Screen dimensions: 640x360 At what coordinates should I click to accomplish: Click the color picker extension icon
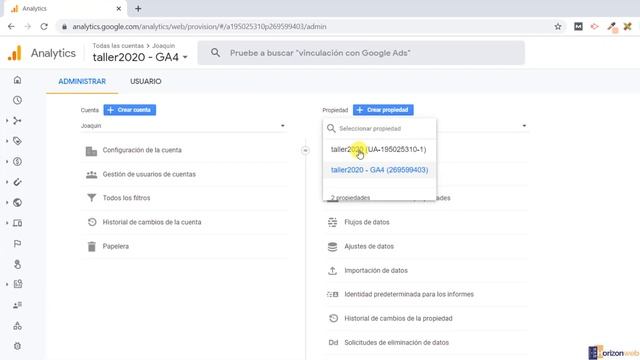coord(611,27)
